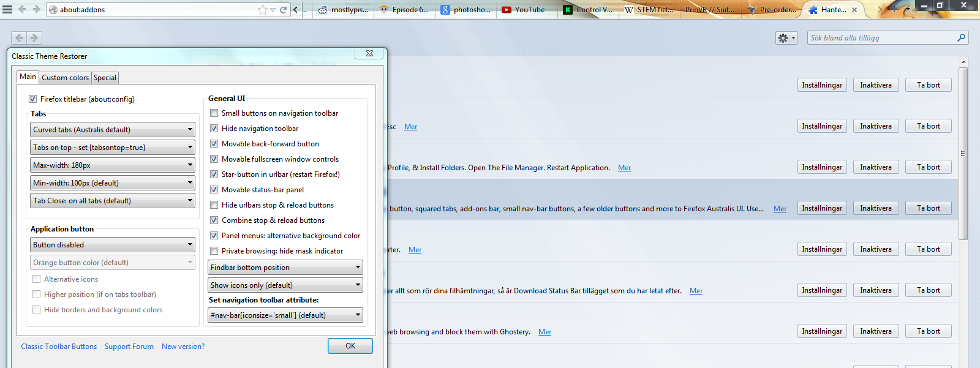Confirm dialog with OK button

pyautogui.click(x=350, y=346)
